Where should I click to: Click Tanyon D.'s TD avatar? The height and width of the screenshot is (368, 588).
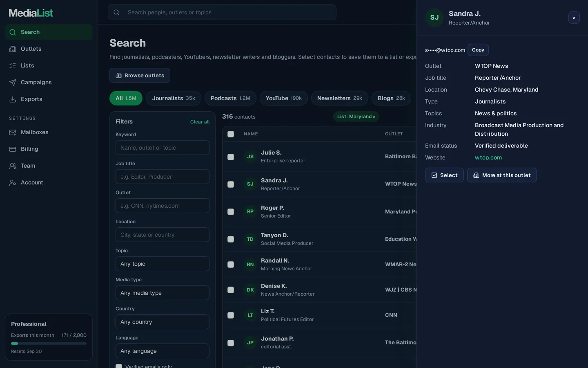coord(250,239)
